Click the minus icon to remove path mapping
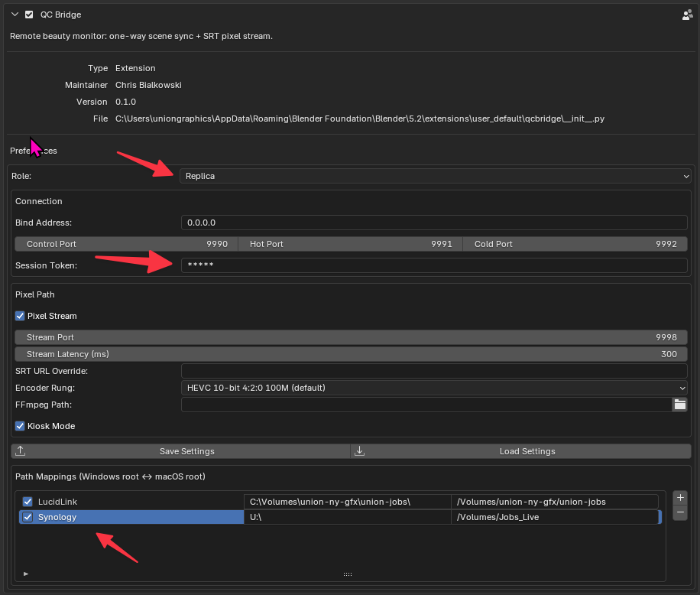Screen dimensions: 700x595 (x=680, y=512)
